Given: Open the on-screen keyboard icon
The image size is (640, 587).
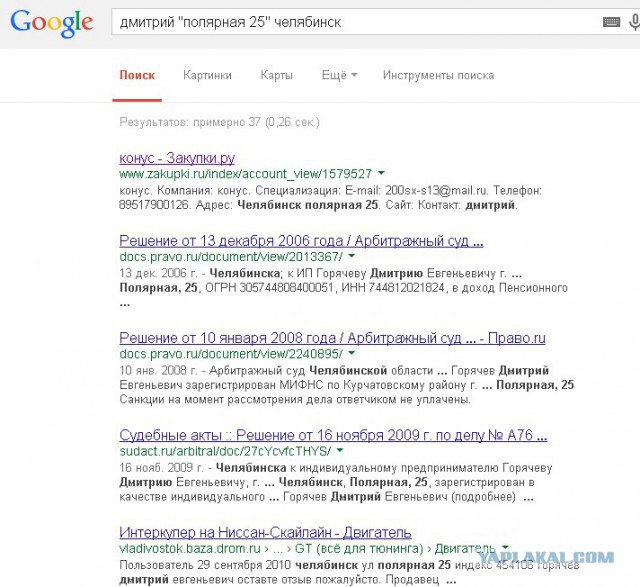Looking at the screenshot, I should 611,22.
